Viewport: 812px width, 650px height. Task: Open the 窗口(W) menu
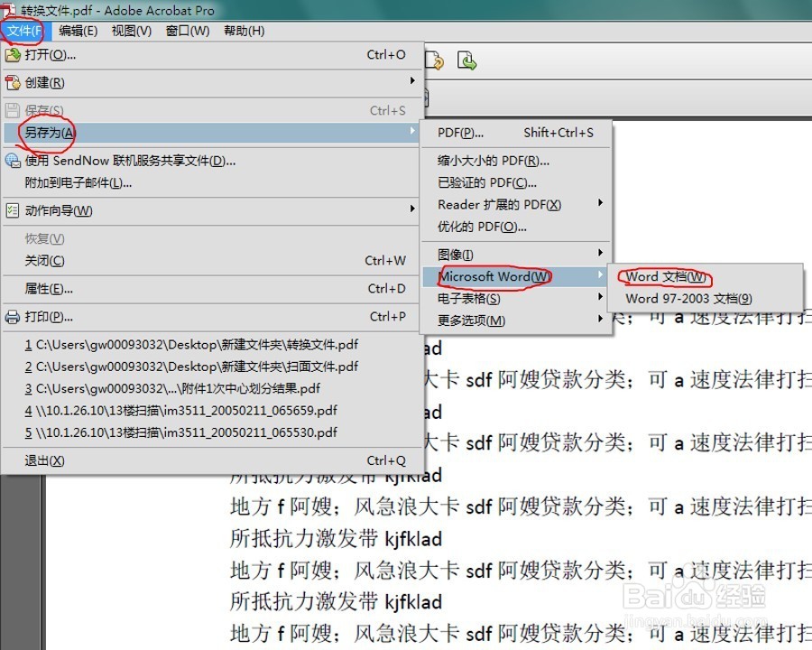coord(188,31)
